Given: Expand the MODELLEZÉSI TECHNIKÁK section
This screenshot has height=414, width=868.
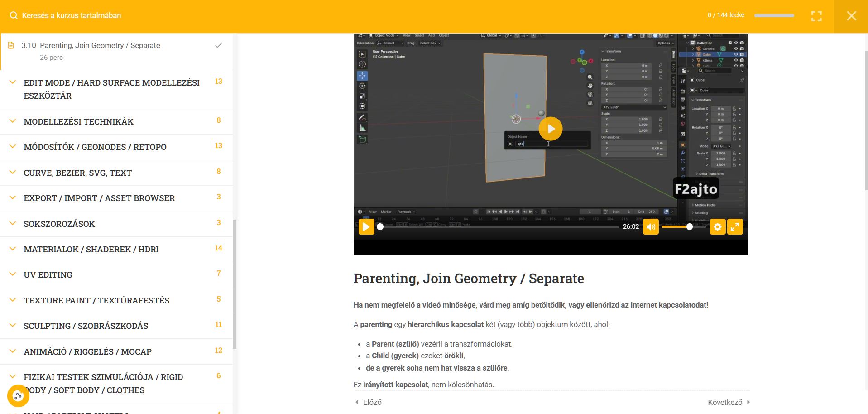Looking at the screenshot, I should point(78,121).
